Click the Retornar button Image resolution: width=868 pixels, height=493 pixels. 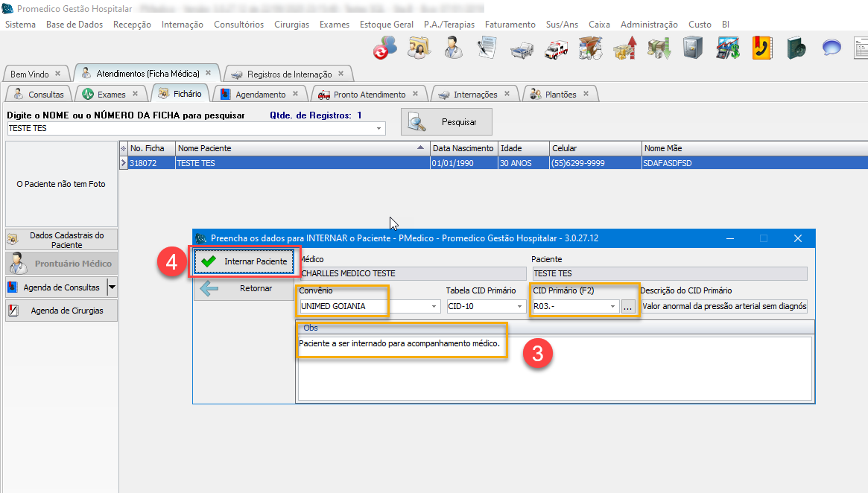point(244,288)
